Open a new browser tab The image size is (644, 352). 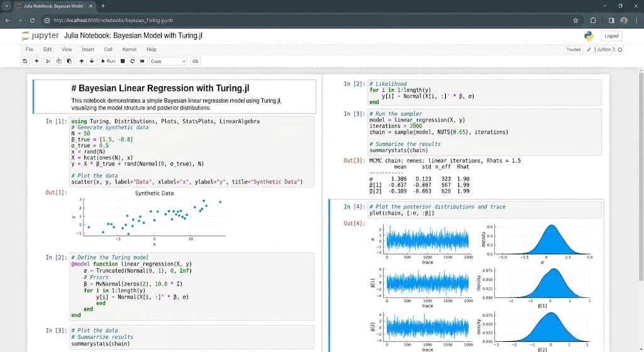[x=103, y=6]
